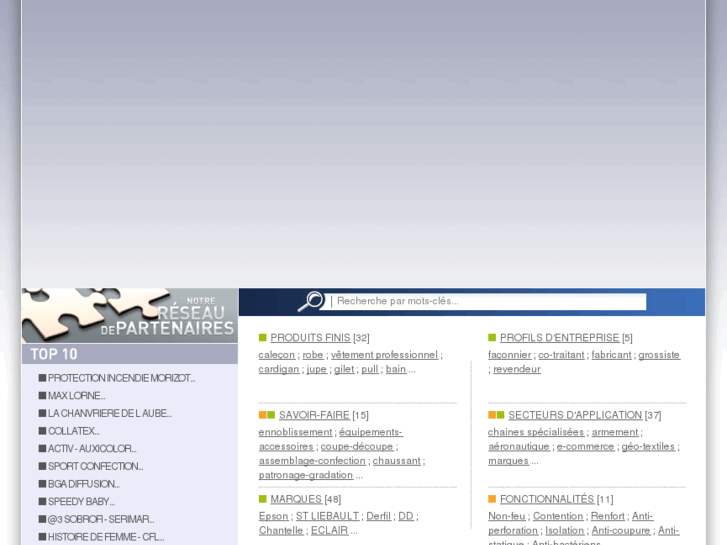Open LA CHANVRIERE DE L AUBE entry
The height and width of the screenshot is (545, 727).
point(110,414)
